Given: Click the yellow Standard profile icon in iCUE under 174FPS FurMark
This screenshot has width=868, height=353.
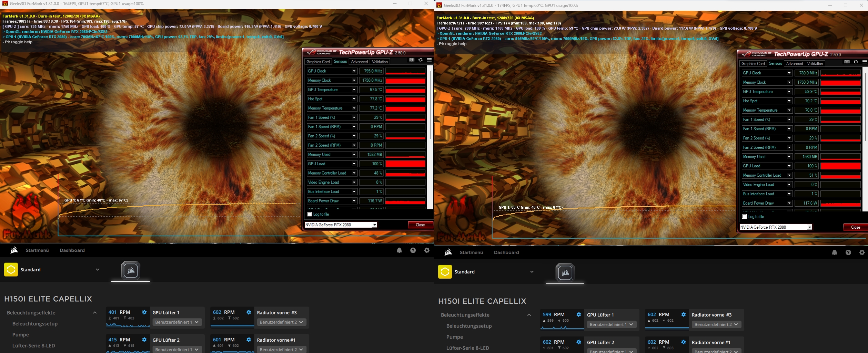Looking at the screenshot, I should (x=445, y=272).
